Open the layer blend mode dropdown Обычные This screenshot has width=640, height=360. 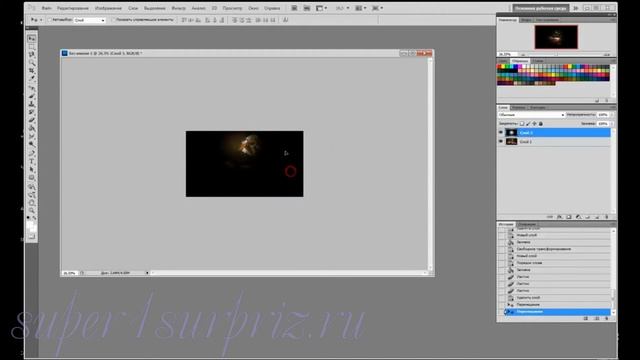(x=531, y=115)
